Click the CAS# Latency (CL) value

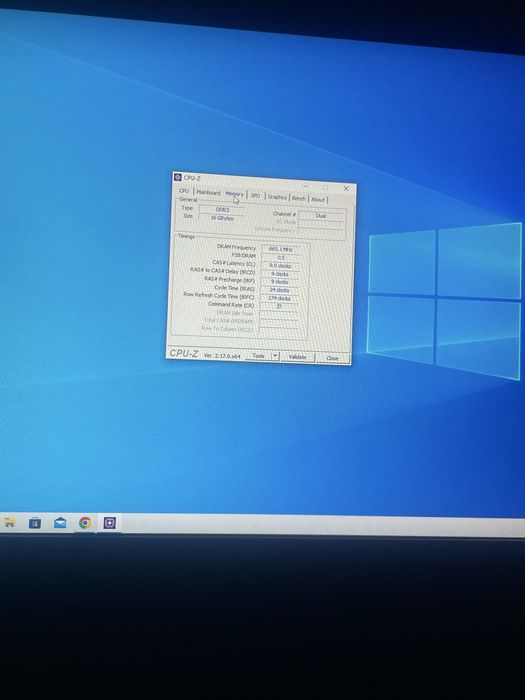point(280,266)
